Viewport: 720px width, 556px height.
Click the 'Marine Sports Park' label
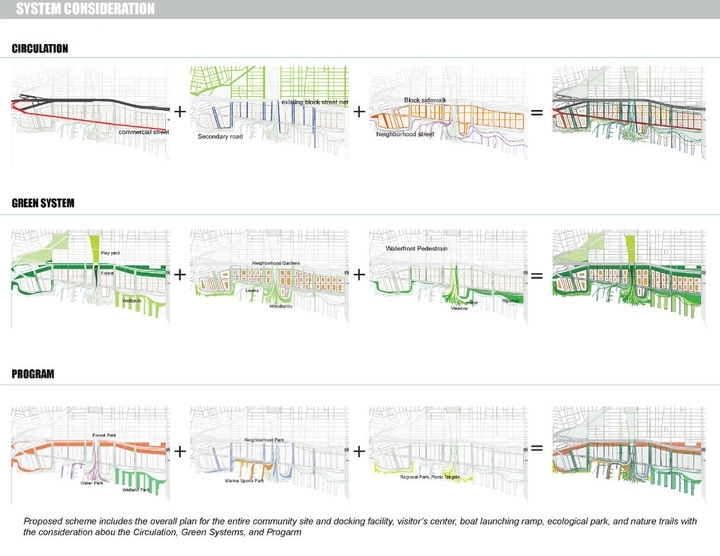pyautogui.click(x=244, y=481)
